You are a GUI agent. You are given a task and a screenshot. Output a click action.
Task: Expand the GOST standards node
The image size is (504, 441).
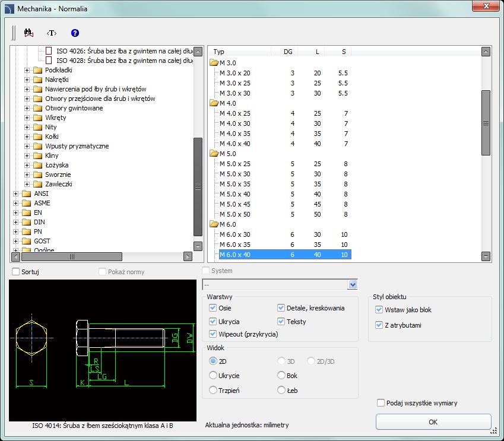[16, 241]
